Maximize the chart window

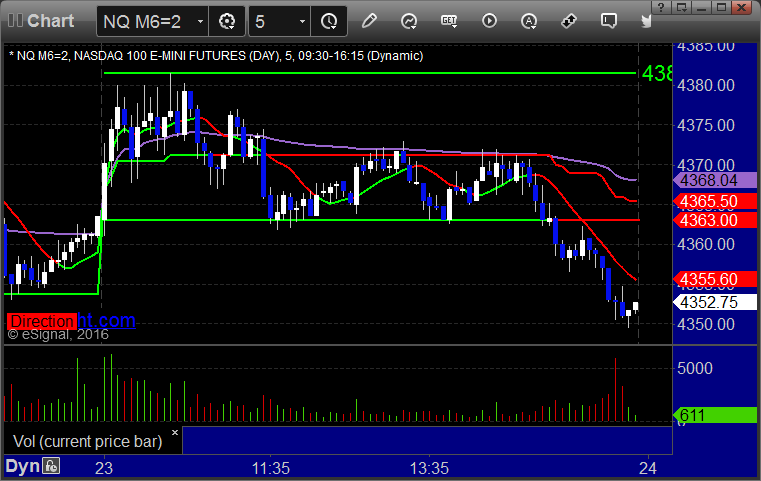(x=721, y=7)
